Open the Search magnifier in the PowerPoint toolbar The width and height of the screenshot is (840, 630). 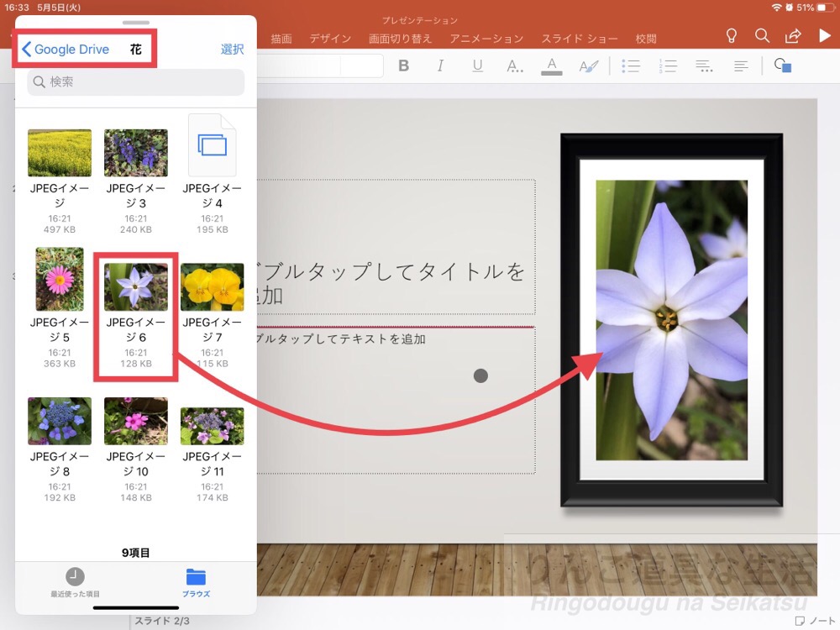(x=763, y=36)
